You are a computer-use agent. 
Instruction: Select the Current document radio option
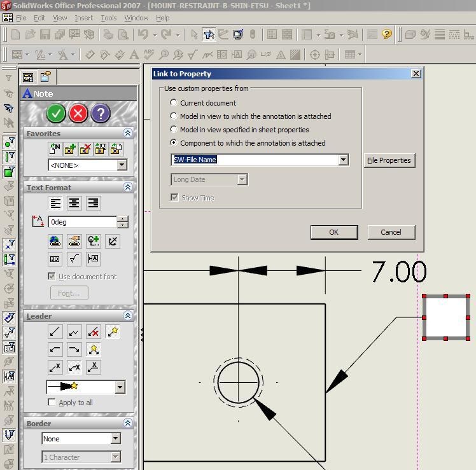point(174,102)
